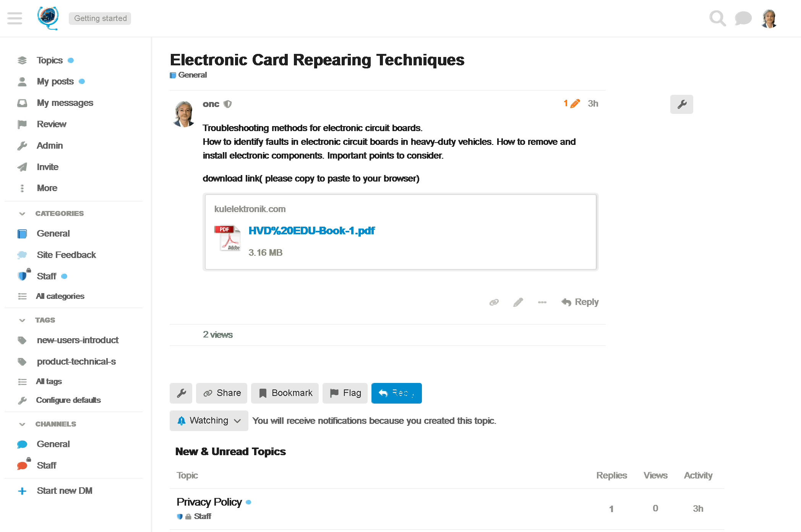Open the chat bubble icon in header

(x=743, y=18)
